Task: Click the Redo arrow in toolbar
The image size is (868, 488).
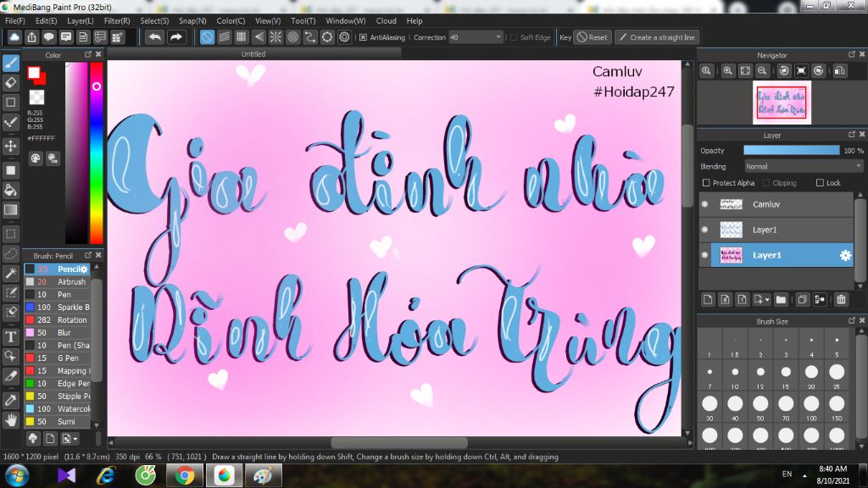Action: [176, 37]
